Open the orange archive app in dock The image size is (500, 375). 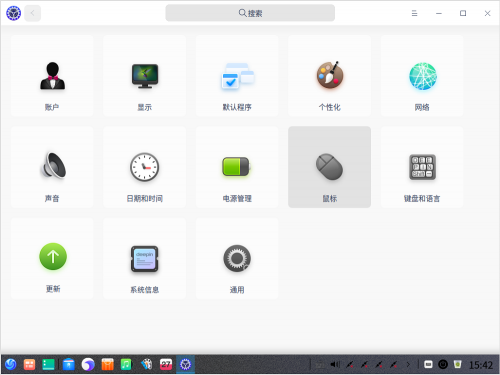tap(107, 364)
